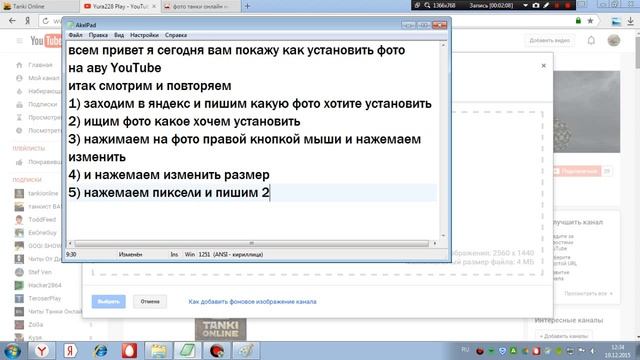
Task: Click AkelPad horizontal scrollbar thumb
Action: pyautogui.click(x=251, y=243)
